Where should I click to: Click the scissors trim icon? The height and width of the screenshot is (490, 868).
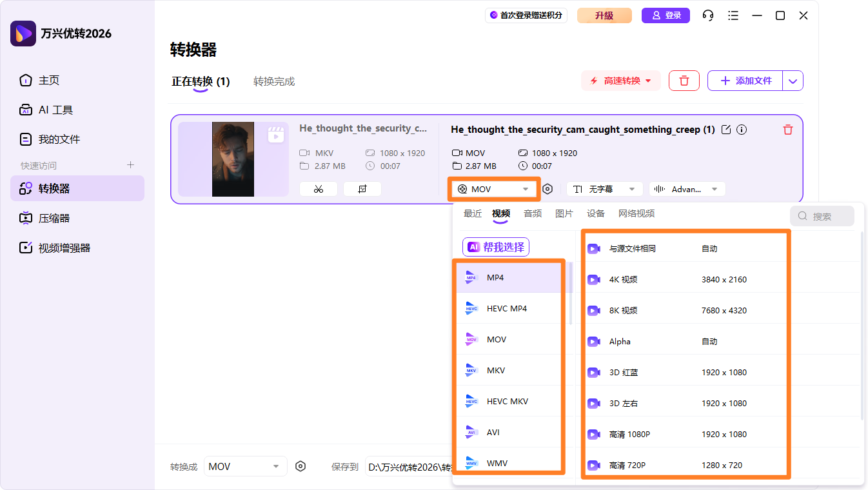tap(319, 189)
